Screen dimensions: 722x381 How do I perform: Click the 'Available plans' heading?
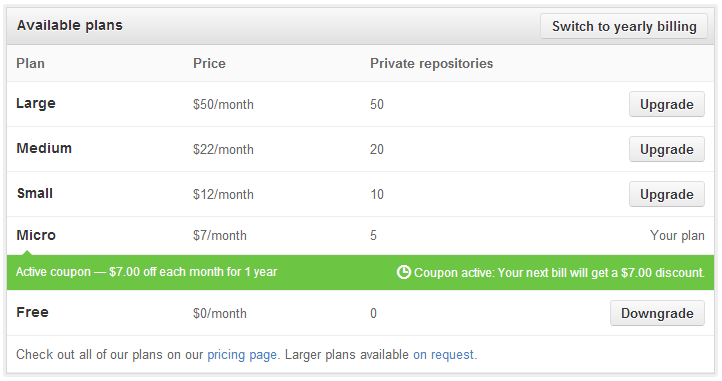[70, 25]
